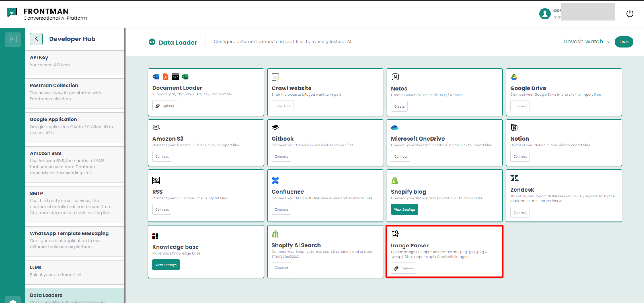This screenshot has width=644, height=303.
Task: Connect RSS feed
Action: (162, 210)
